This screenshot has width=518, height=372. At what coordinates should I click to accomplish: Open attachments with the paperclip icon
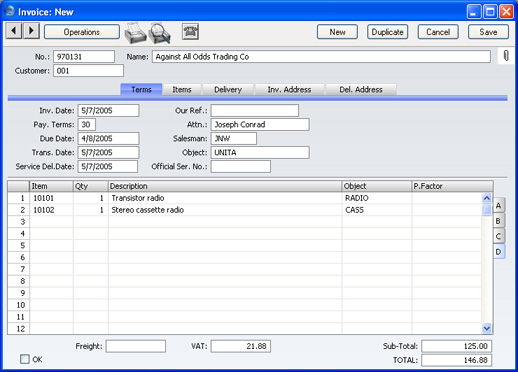click(x=506, y=56)
